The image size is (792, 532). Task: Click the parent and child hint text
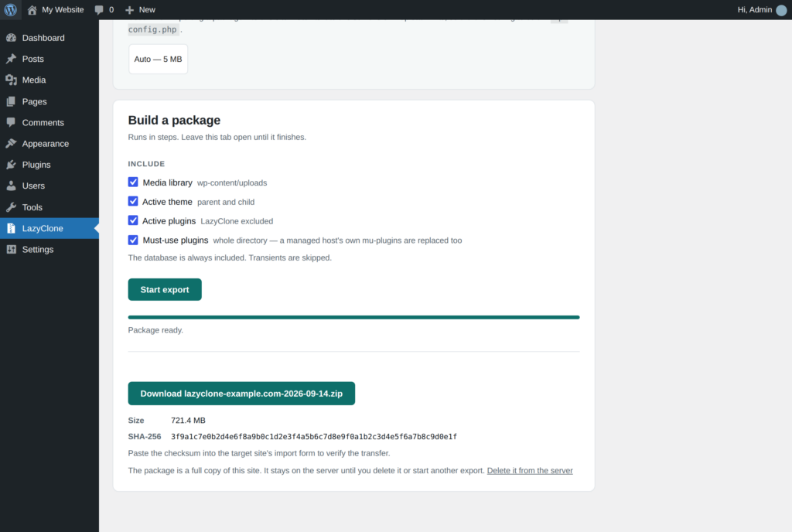[226, 202]
